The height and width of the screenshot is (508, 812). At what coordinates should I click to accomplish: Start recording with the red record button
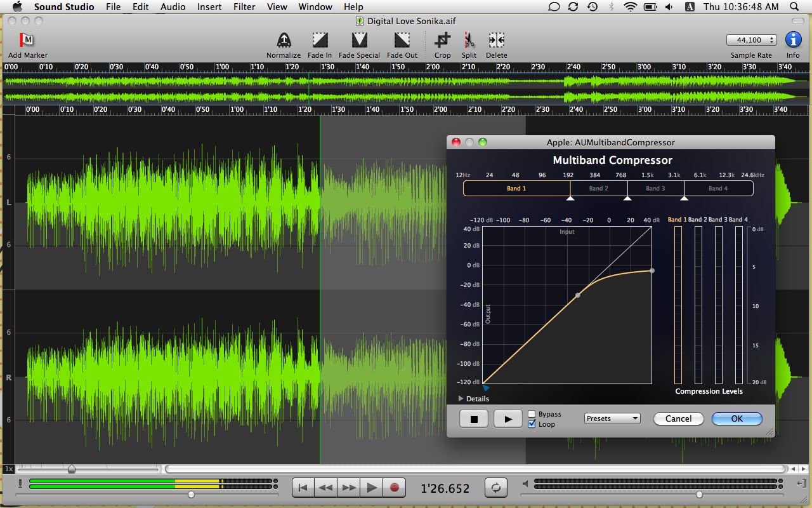tap(394, 488)
